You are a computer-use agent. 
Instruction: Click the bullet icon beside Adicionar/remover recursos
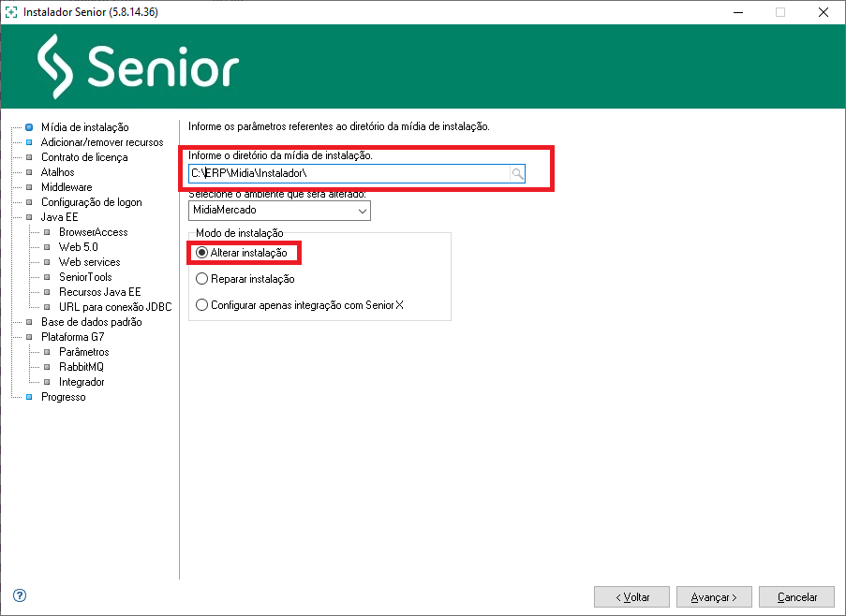pyautogui.click(x=29, y=142)
